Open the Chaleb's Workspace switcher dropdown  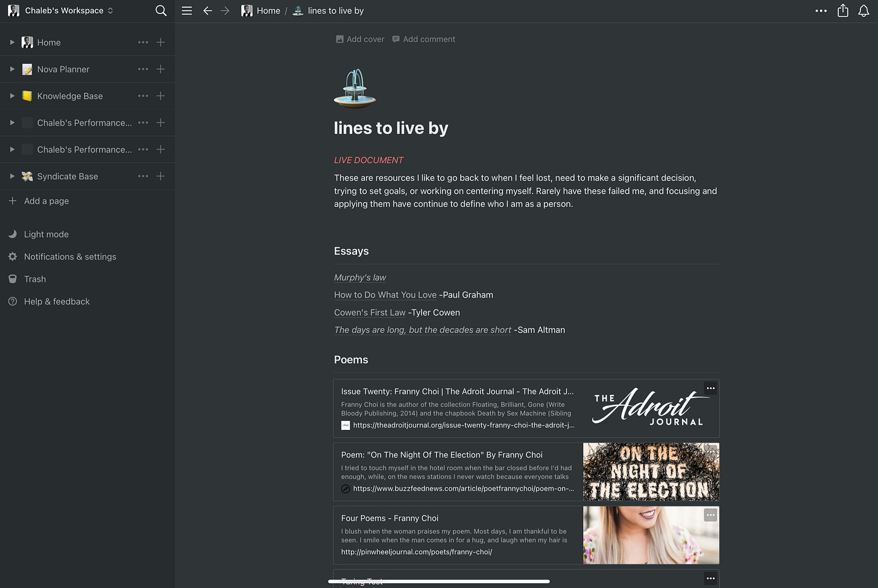point(60,11)
